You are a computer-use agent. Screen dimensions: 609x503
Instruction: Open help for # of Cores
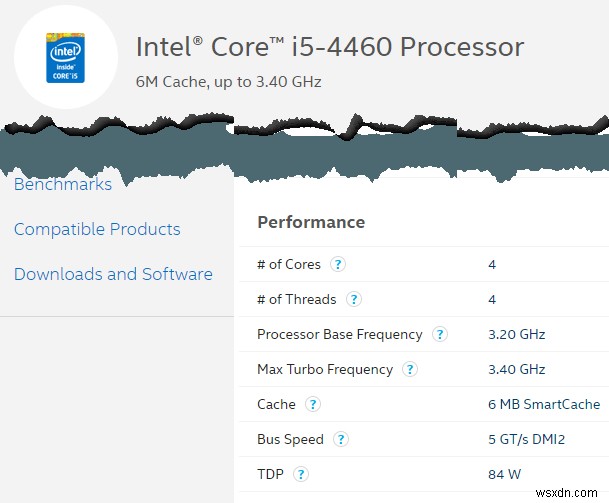[x=338, y=265]
